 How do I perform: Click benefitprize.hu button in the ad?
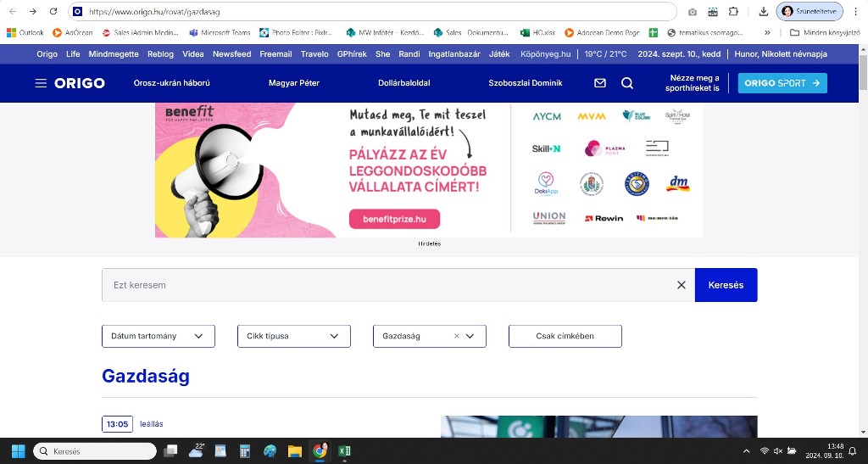tap(395, 219)
